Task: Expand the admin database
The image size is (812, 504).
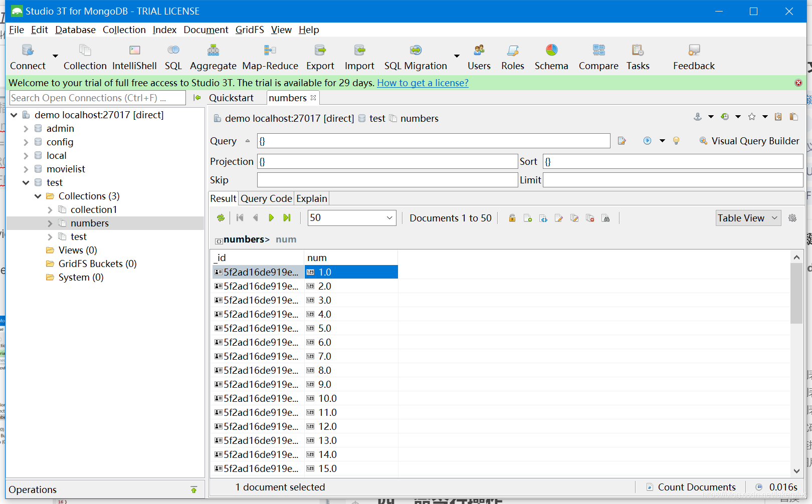Action: 26,129
